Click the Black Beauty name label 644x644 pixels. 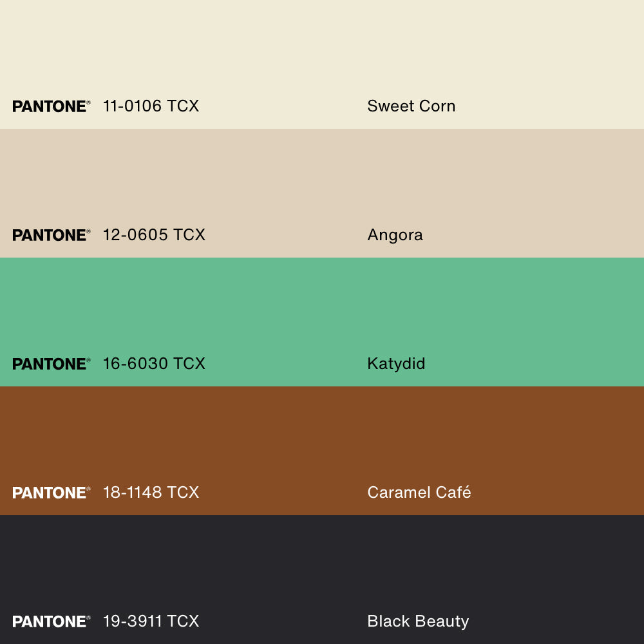[418, 622]
